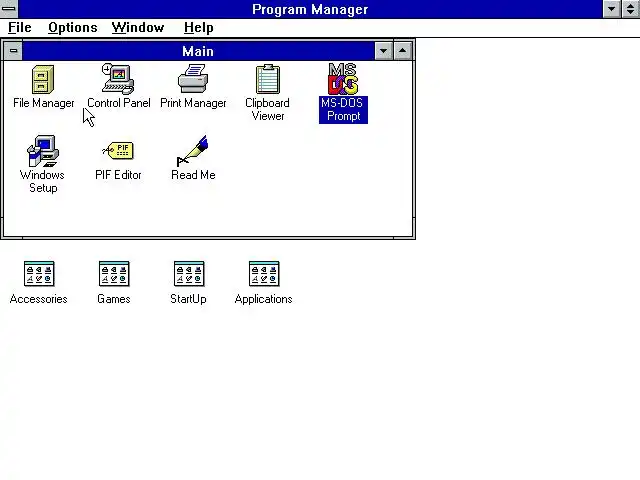Select the Control Panel icon

click(x=118, y=79)
